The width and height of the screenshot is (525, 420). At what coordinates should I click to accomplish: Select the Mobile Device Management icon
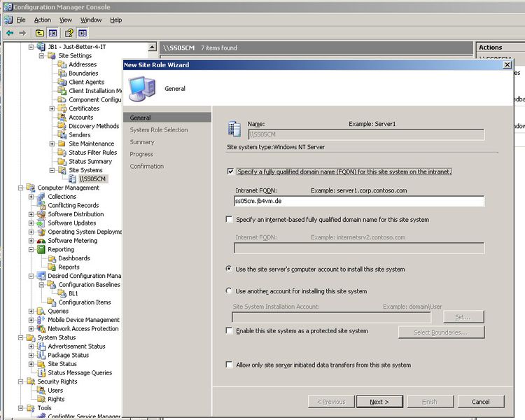41,320
